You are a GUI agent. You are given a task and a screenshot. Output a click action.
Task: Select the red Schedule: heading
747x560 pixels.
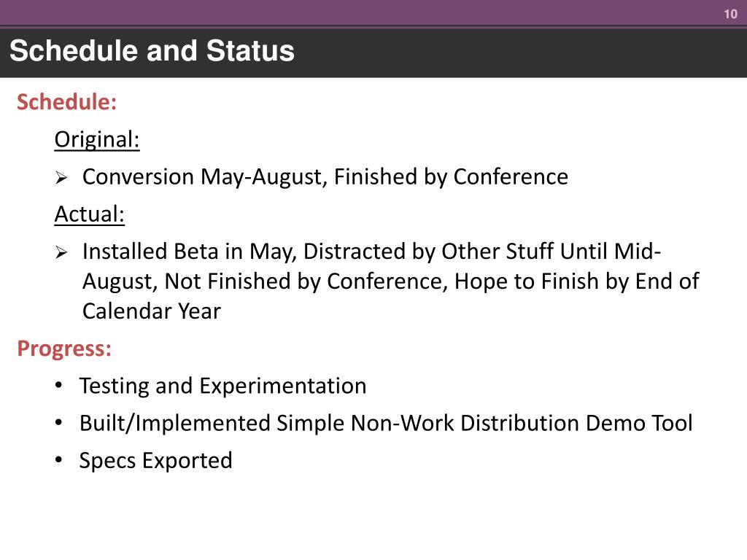(x=66, y=102)
